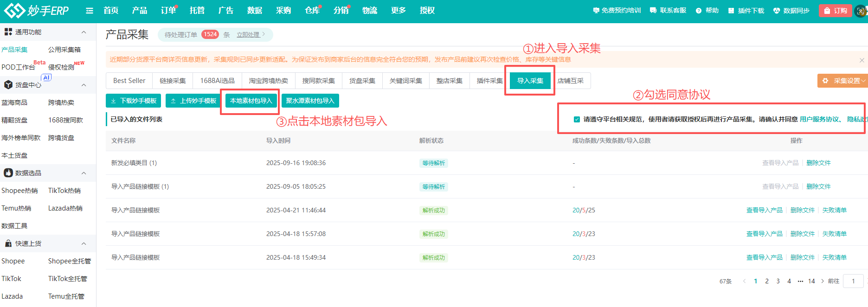Click 下载妙手模板 button
Image resolution: width=868 pixels, height=307 pixels.
[134, 101]
